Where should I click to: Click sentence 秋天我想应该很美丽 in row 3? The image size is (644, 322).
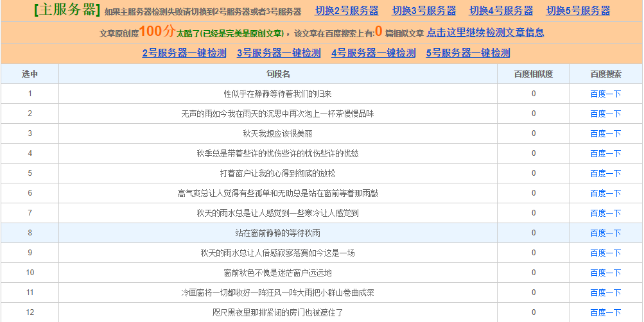click(277, 133)
